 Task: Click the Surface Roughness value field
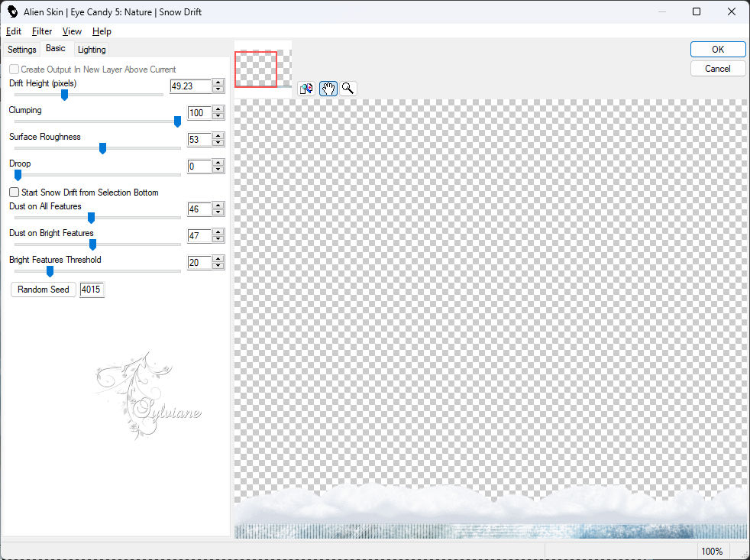click(199, 140)
